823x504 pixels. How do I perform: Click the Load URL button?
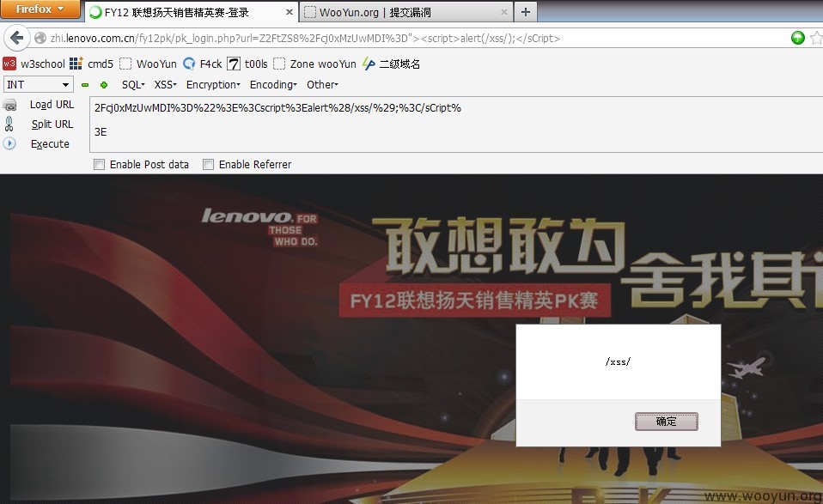pos(52,105)
